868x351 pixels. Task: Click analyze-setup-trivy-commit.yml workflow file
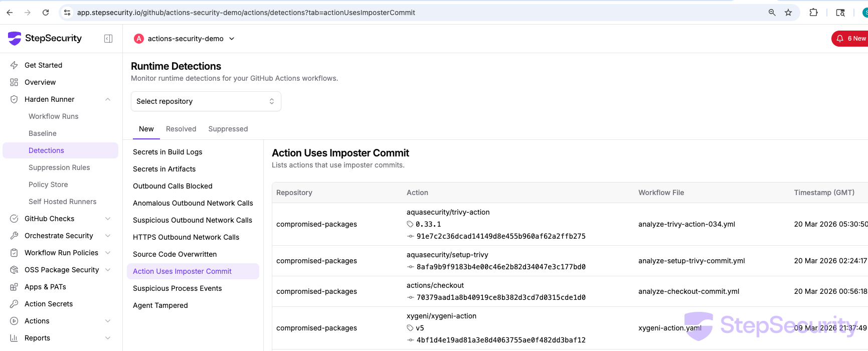[691, 261]
